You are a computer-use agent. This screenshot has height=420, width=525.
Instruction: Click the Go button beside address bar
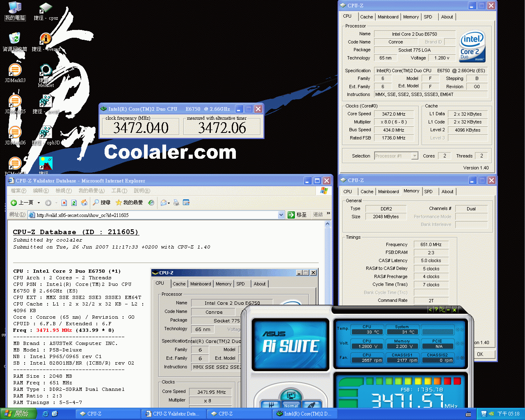[297, 215]
